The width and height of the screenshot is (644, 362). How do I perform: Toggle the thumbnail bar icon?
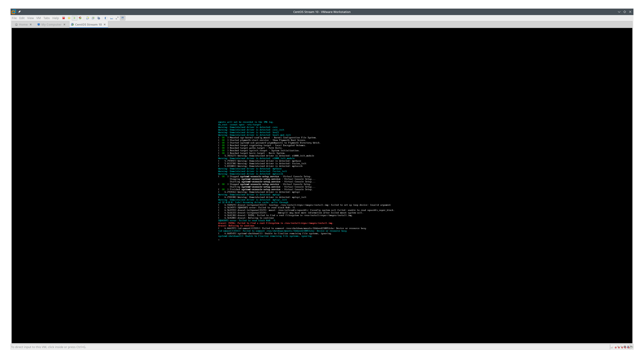[111, 18]
